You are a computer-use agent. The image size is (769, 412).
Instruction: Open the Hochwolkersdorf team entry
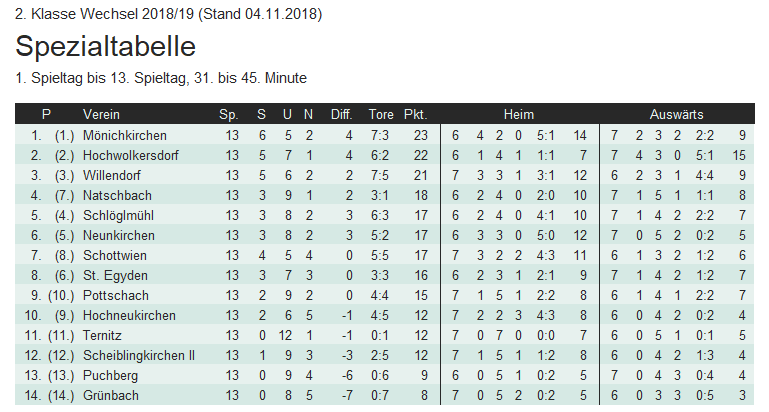click(134, 155)
